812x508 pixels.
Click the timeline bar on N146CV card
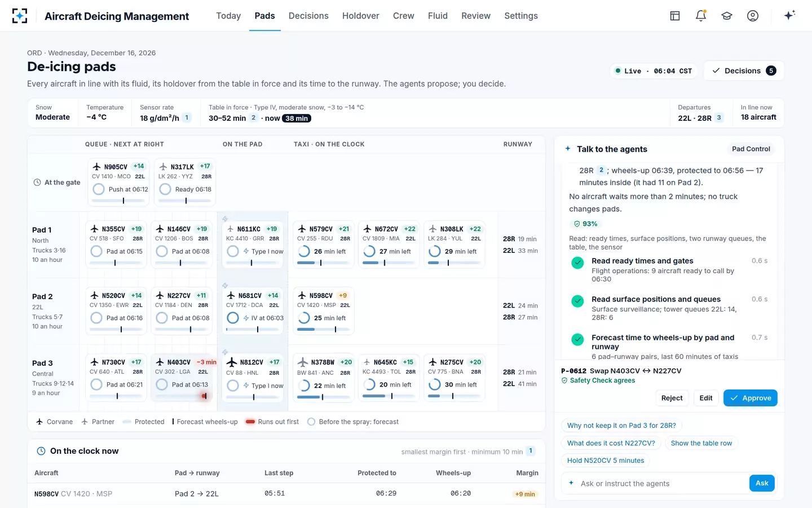pyautogui.click(x=180, y=263)
